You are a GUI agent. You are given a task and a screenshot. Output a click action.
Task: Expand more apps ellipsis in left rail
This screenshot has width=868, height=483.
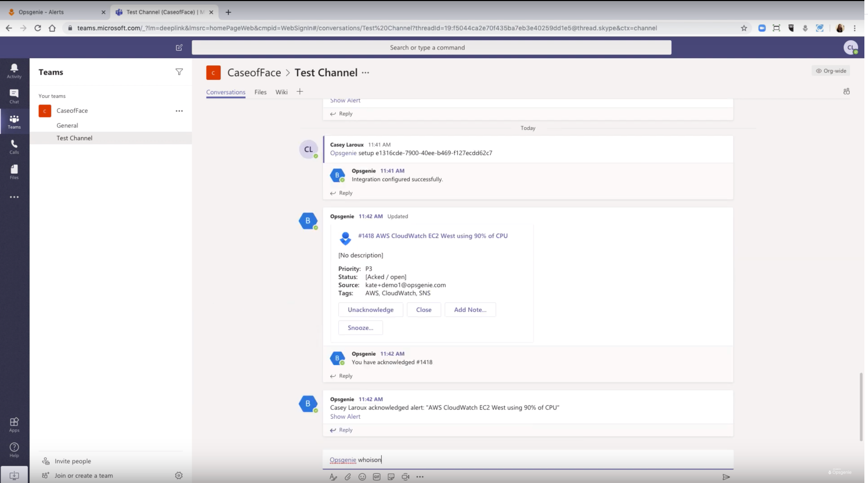point(14,197)
